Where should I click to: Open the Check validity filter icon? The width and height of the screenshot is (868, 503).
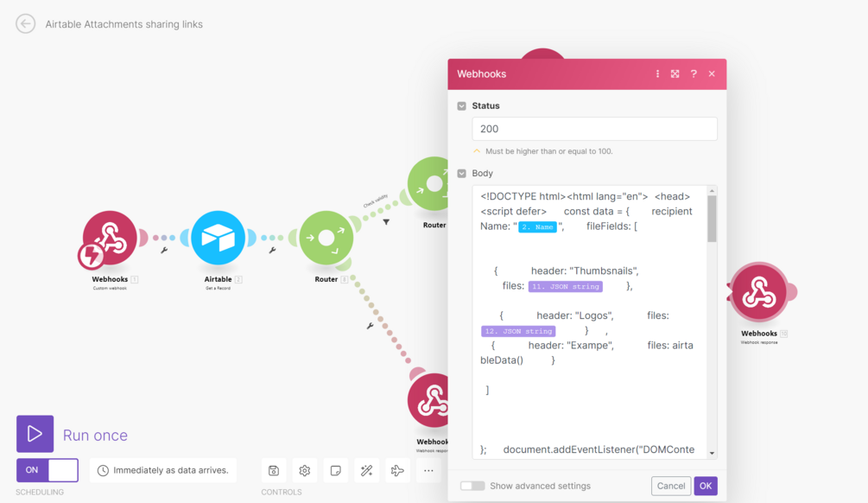pos(386,222)
